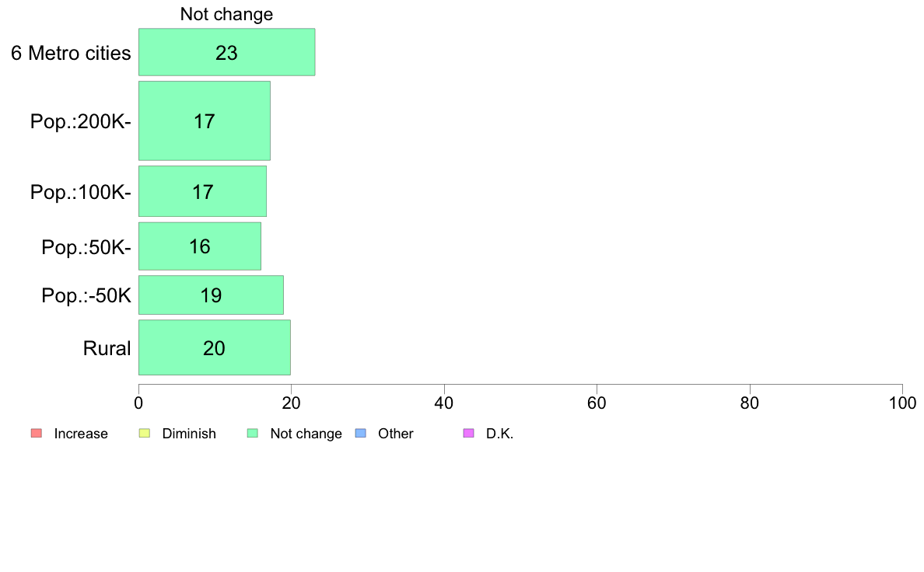The width and height of the screenshot is (924, 572).
Task: Select the Pop.:-50K bar showing 19
Action: tap(211, 295)
